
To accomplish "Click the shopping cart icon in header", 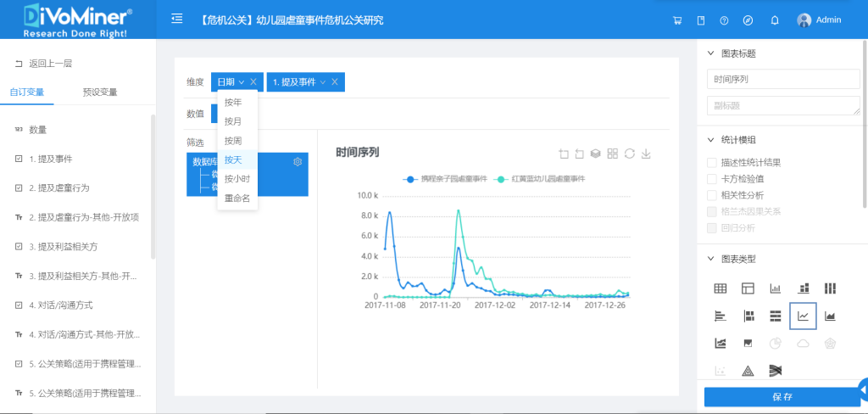I will [676, 20].
